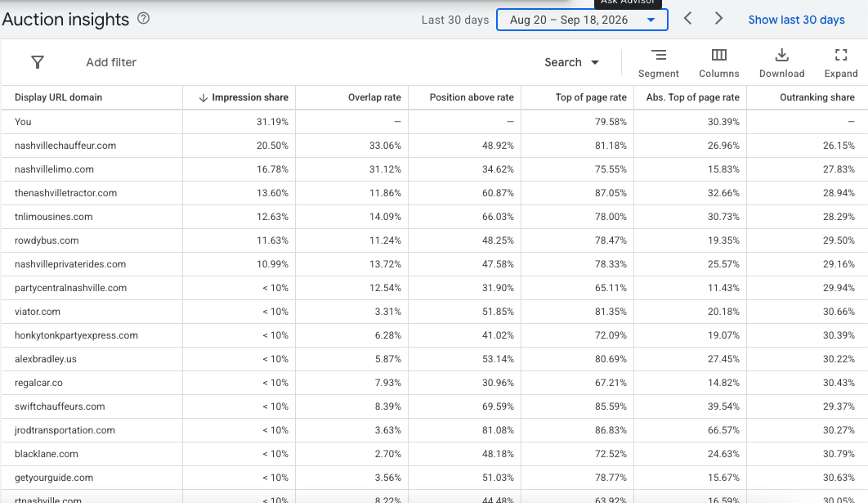Open the date range Aug 20 – Sep 18 dropdown
The image size is (868, 503).
(582, 20)
